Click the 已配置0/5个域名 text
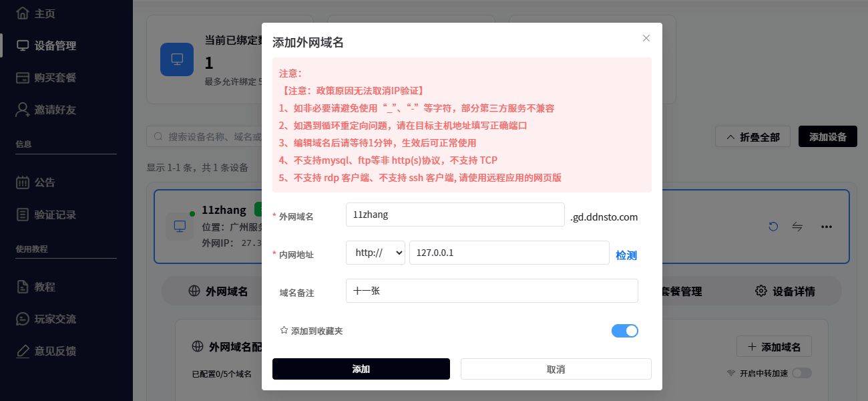868x401 pixels. tap(222, 374)
